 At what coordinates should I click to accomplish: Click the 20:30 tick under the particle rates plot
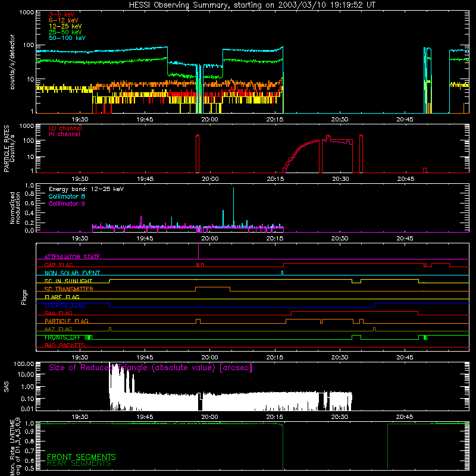(x=340, y=179)
